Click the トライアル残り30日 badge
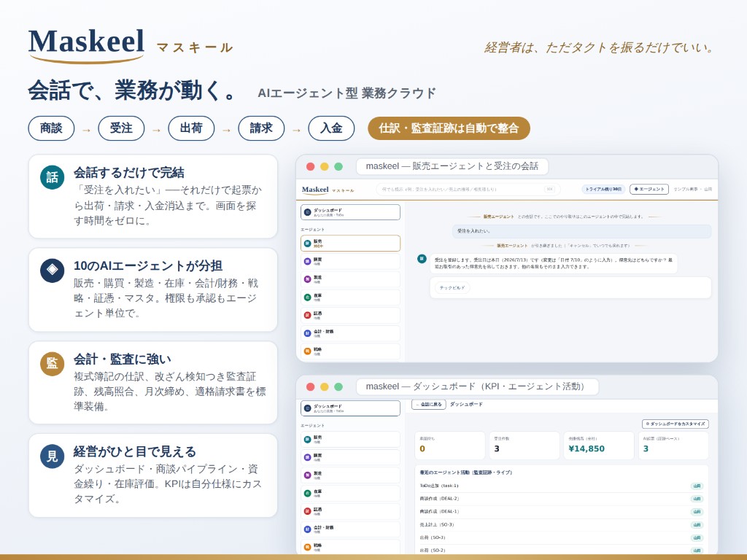The width and height of the screenshot is (747, 560). pyautogui.click(x=603, y=189)
